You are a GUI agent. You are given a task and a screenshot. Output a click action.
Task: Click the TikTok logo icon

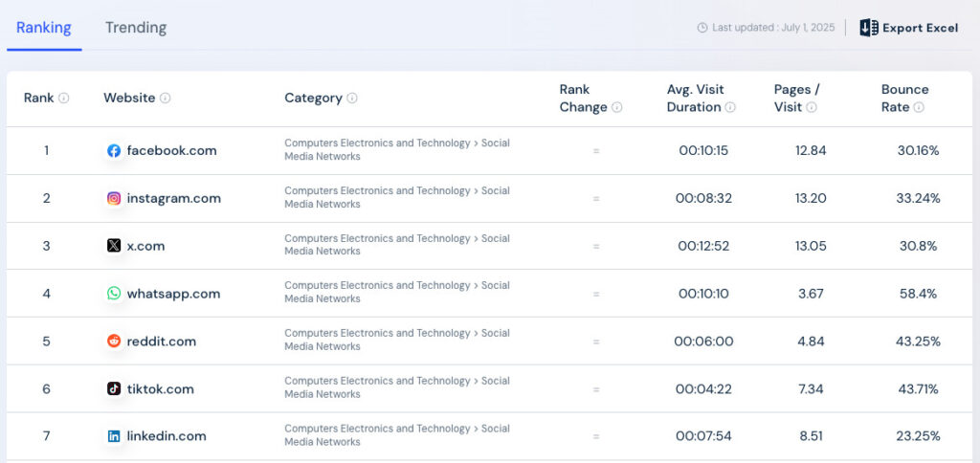click(x=114, y=389)
